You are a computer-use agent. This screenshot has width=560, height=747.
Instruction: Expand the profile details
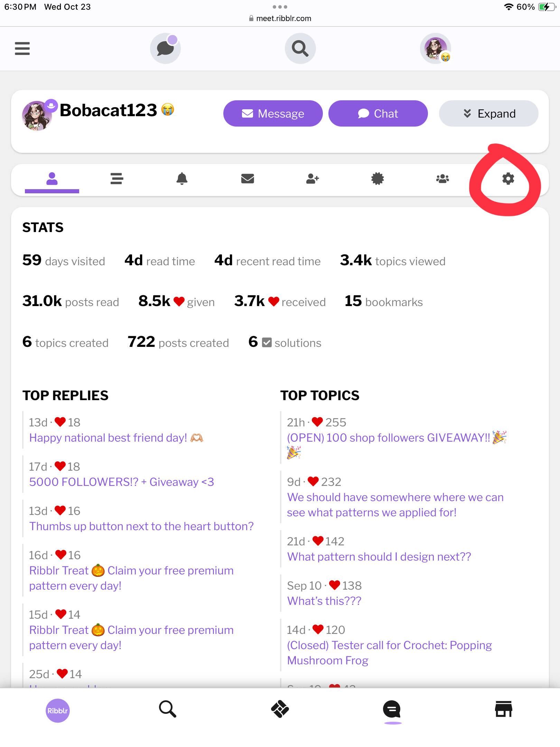(488, 113)
